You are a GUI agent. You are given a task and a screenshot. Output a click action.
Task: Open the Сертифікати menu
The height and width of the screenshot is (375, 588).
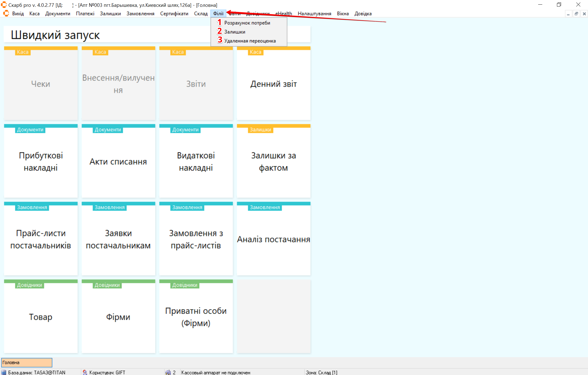[174, 14]
